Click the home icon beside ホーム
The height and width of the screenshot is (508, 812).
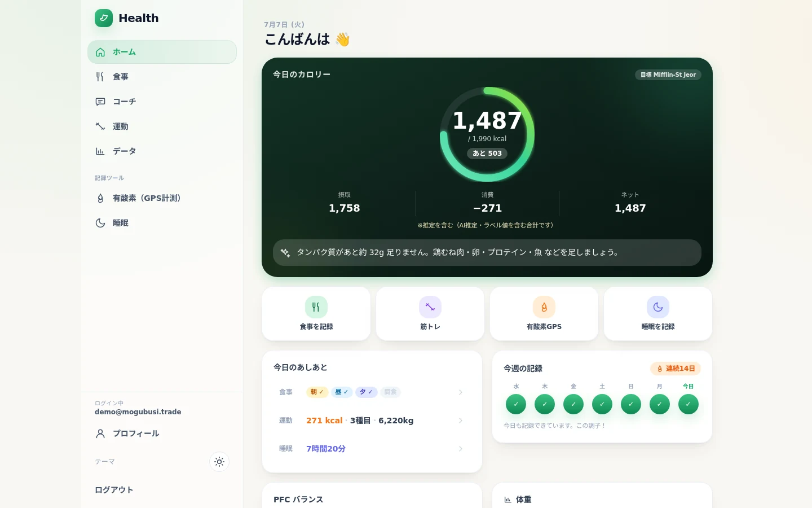[x=100, y=52]
